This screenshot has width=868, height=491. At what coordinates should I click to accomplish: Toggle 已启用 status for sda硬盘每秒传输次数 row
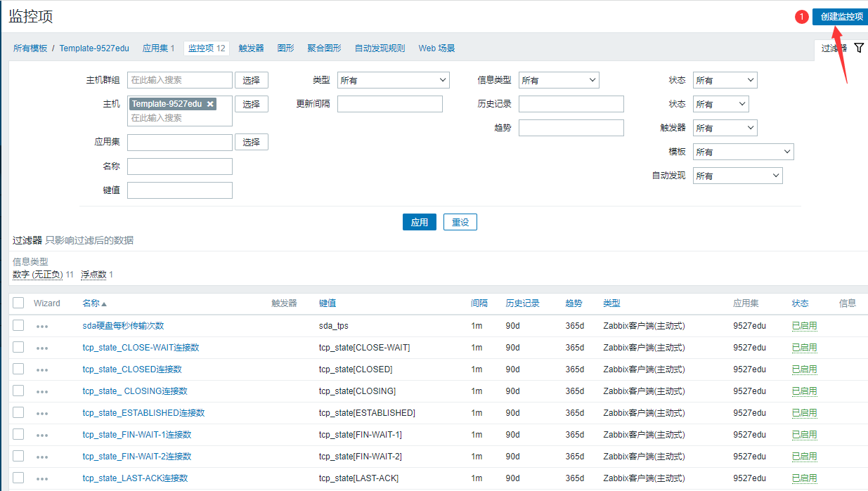click(x=804, y=326)
